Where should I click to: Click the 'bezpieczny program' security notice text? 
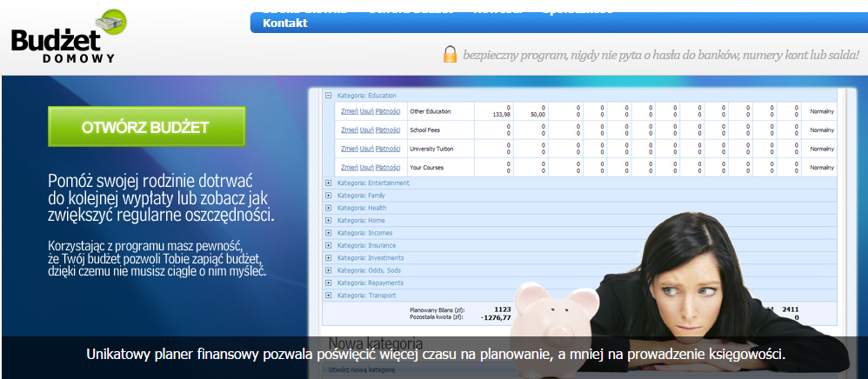click(x=661, y=55)
